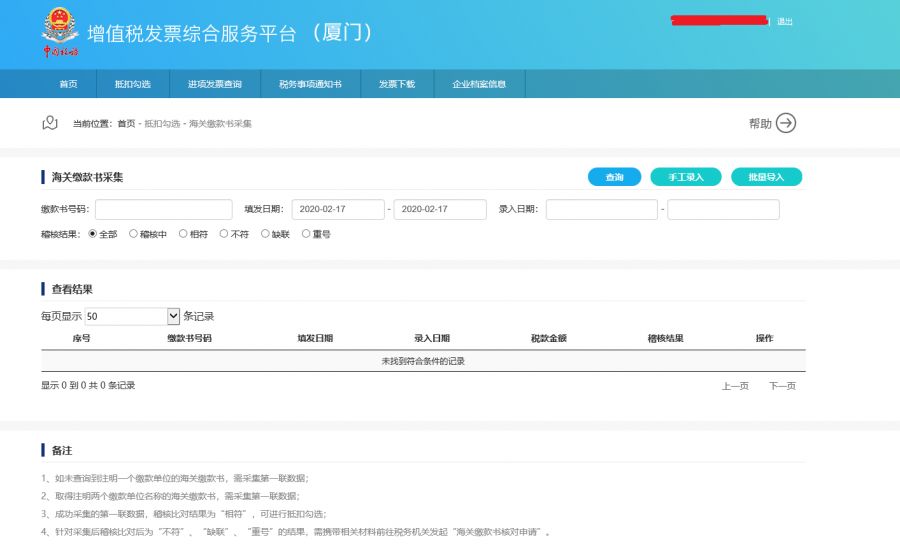Click the 查询 button
The height and width of the screenshot is (549, 900).
[614, 177]
